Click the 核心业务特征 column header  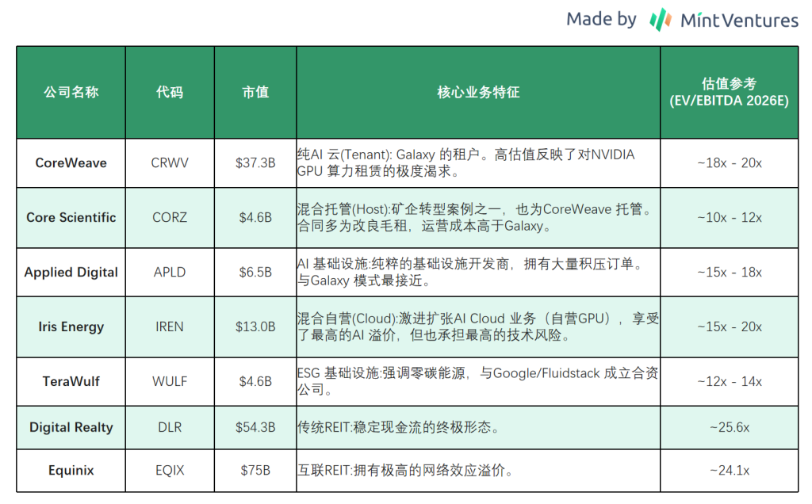pos(478,92)
